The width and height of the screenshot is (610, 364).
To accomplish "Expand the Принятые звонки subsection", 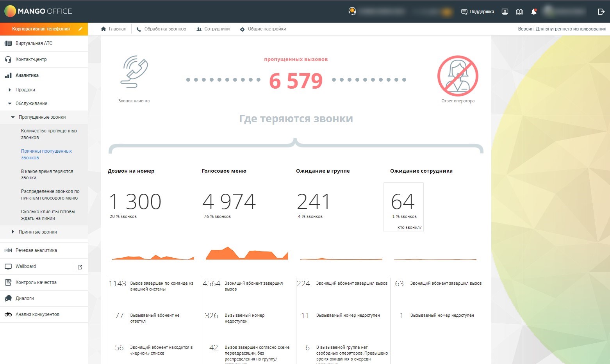I will [13, 232].
